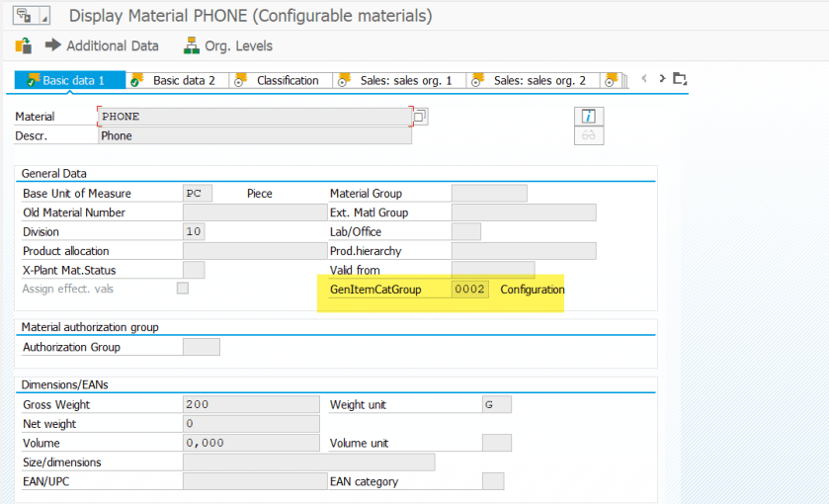Image resolution: width=829 pixels, height=504 pixels.
Task: Click the Base Unit of Measure field
Action: point(198,194)
